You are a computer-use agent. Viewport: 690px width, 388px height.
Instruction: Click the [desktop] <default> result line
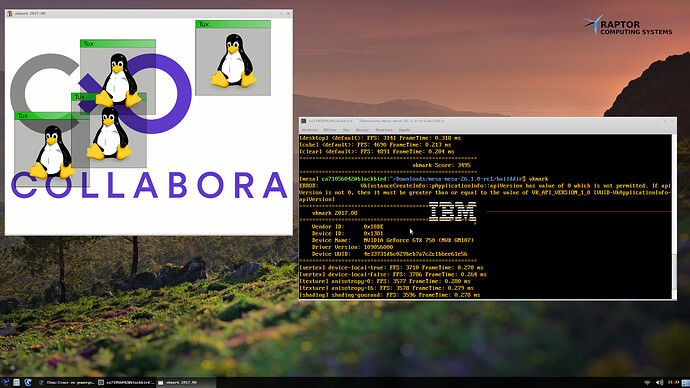380,138
